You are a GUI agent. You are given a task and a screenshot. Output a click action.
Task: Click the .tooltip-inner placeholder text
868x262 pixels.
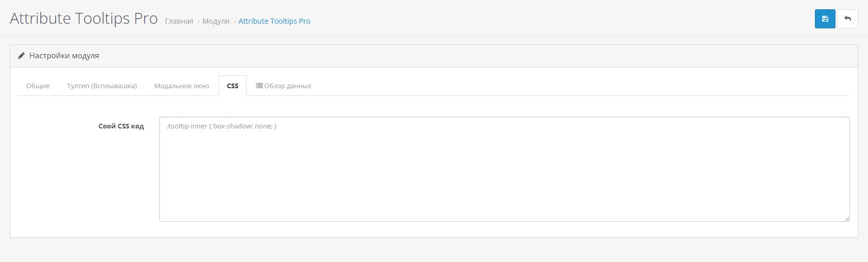tap(222, 126)
